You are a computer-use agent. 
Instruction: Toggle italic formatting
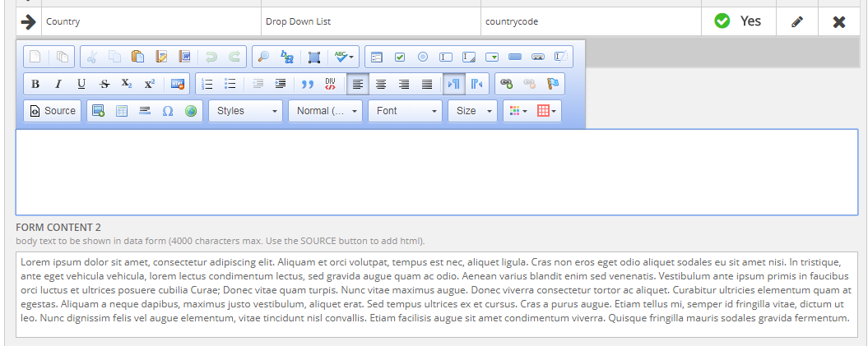click(58, 84)
